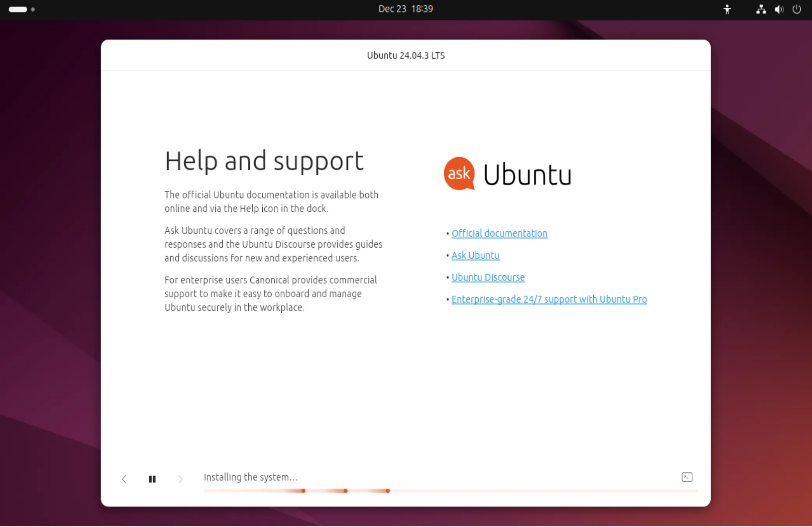The image size is (812, 527).
Task: Click the Help and support heading
Action: tap(264, 161)
